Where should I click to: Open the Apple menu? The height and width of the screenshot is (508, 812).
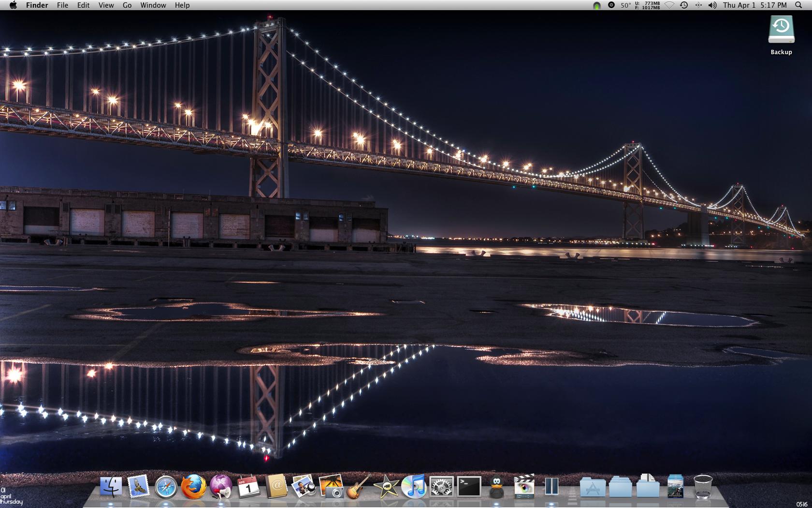click(x=13, y=5)
